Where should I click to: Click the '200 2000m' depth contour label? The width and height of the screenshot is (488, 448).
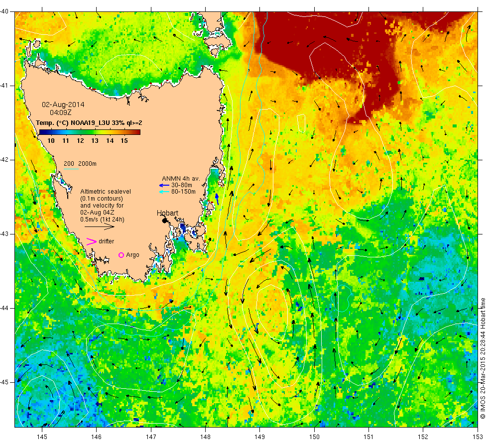(80, 164)
